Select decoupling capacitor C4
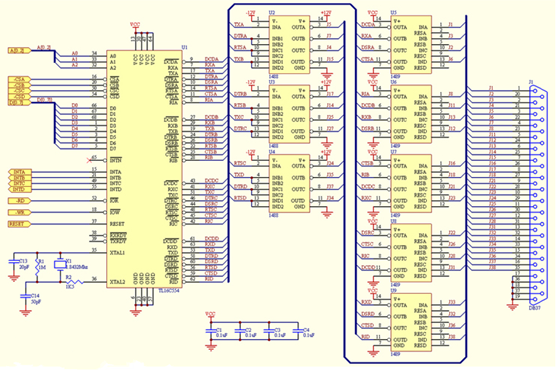 coord(298,331)
